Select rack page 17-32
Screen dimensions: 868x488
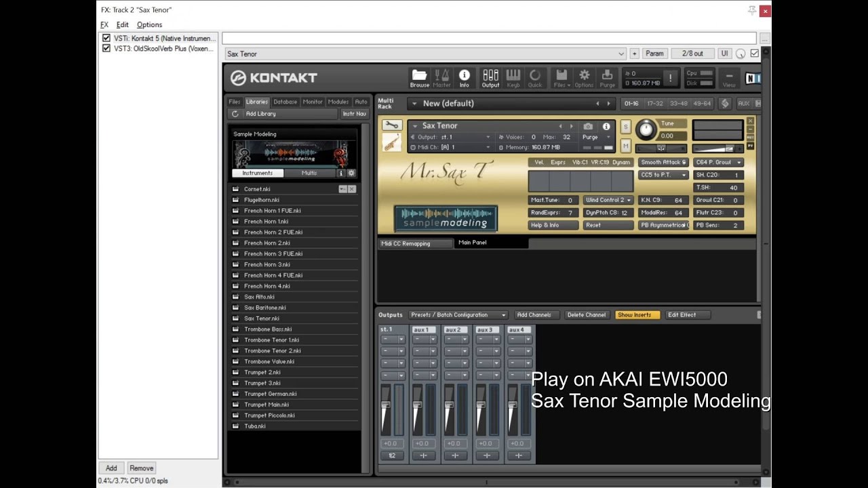(655, 104)
